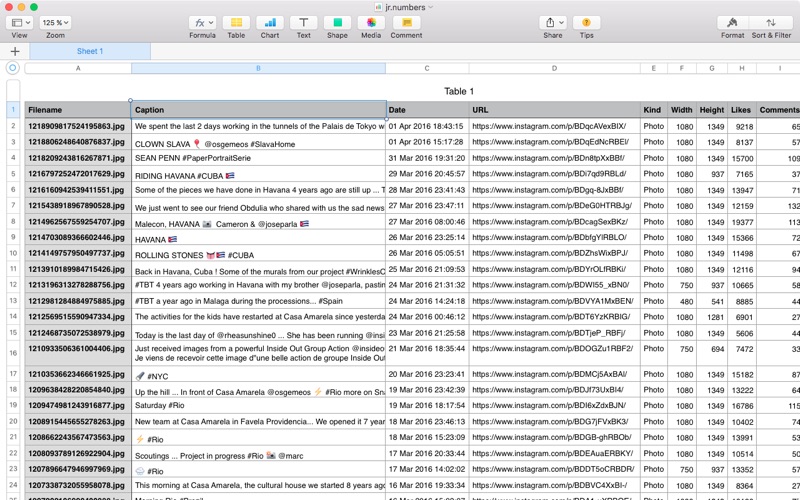Add a Text box using toolbar
Viewport: 800px width, 500px height.
point(302,22)
